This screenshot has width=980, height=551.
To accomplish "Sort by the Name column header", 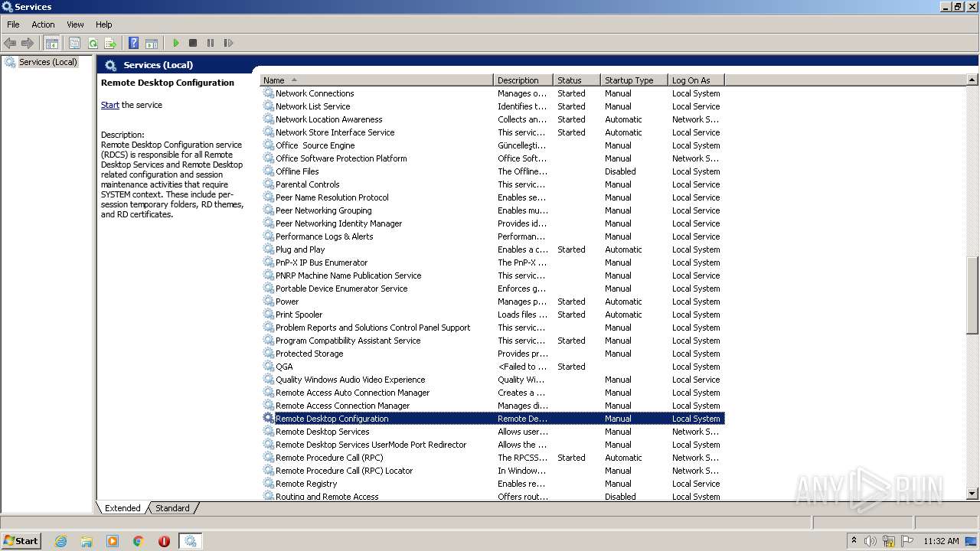I will 377,80.
